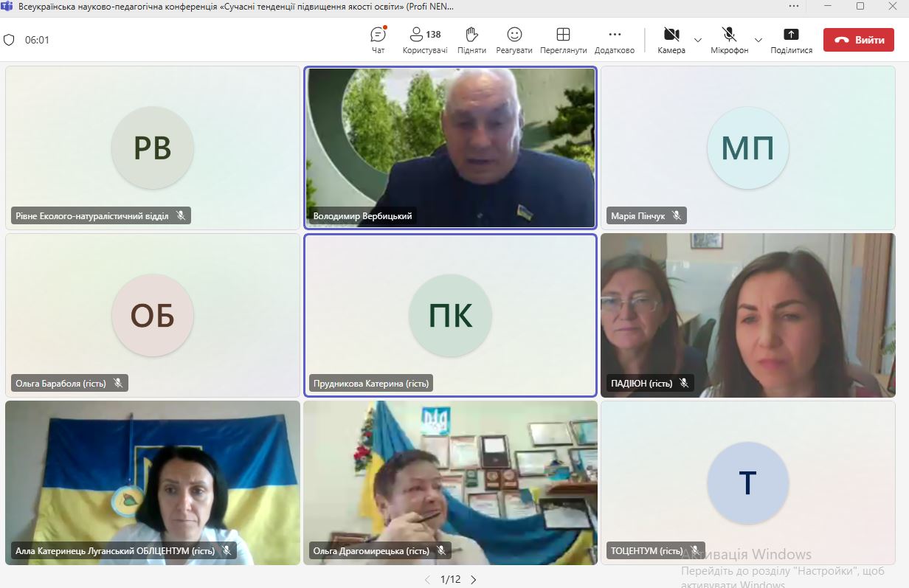Click the РВ avatar tile

(152, 148)
